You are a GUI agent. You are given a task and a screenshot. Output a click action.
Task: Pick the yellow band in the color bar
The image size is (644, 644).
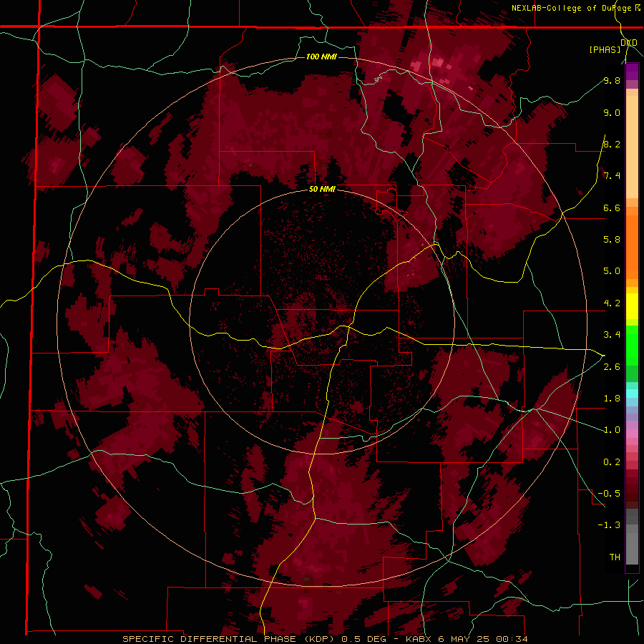632,306
